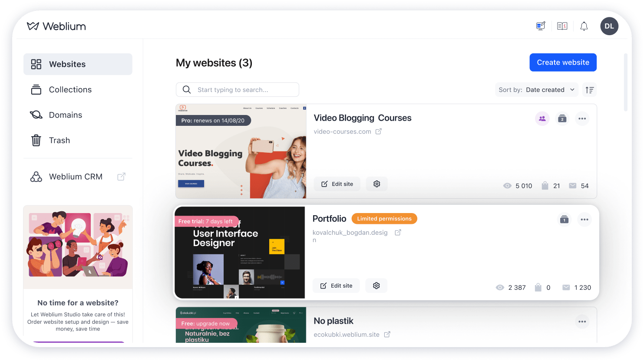
Task: Click messages envelope icon showing 1 230
Action: (x=566, y=287)
